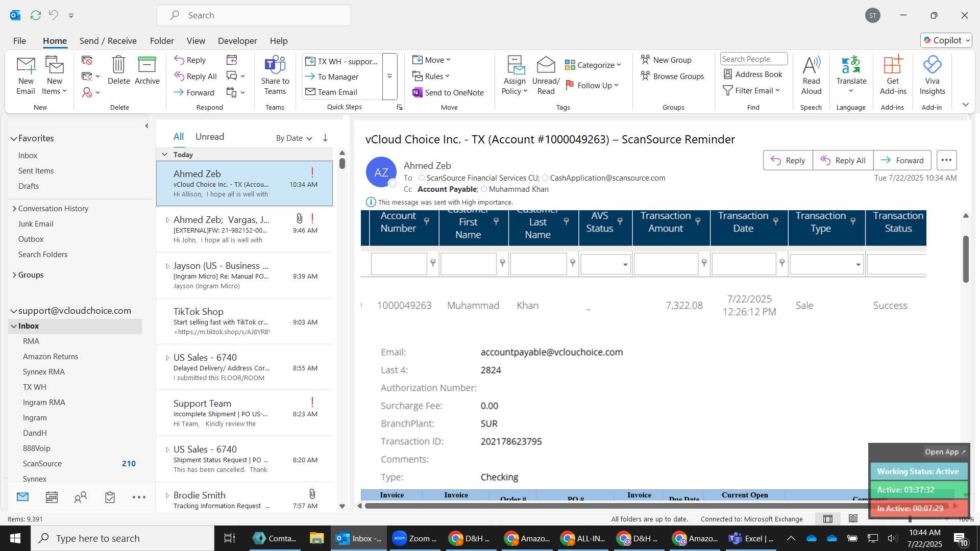Screen dimensions: 980x551
Task: Open the Filter Email dropdown
Action: click(752, 90)
